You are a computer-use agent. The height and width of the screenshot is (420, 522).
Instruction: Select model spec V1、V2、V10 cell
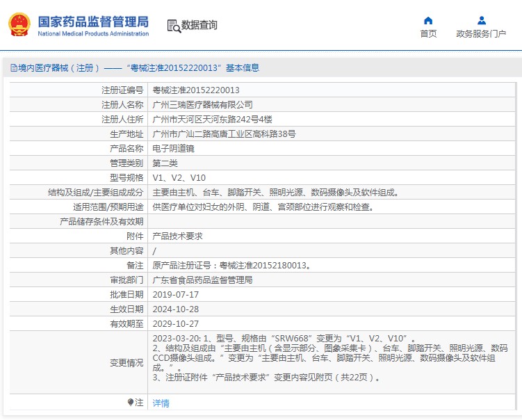179,178
